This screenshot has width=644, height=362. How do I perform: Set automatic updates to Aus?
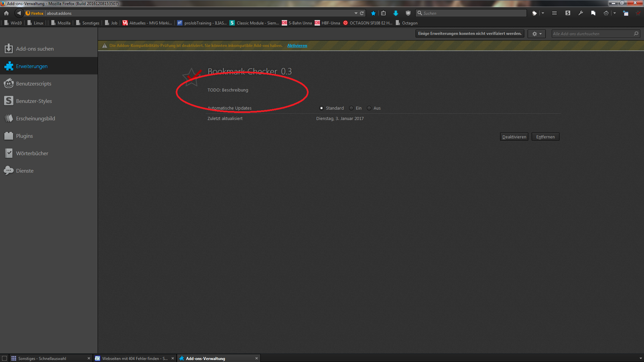click(369, 108)
